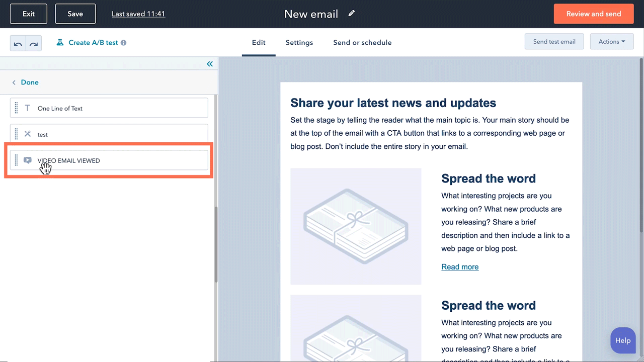
Task: Switch to the Edit tab
Action: [x=259, y=43]
